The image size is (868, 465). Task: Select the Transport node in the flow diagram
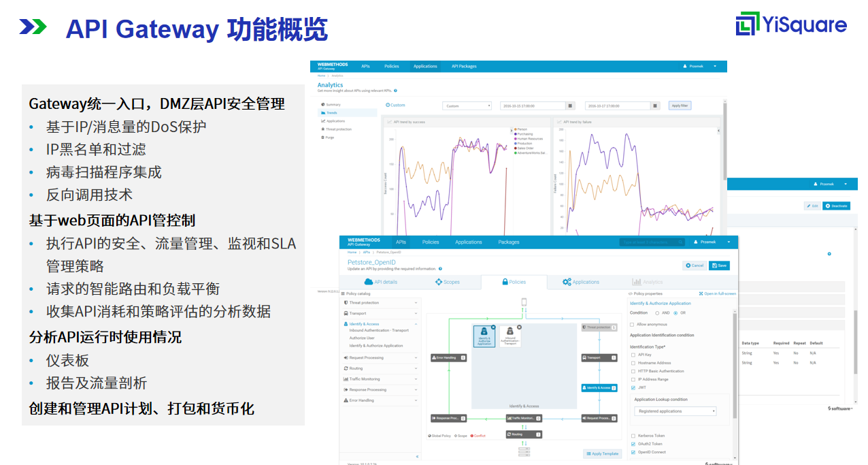pyautogui.click(x=599, y=357)
